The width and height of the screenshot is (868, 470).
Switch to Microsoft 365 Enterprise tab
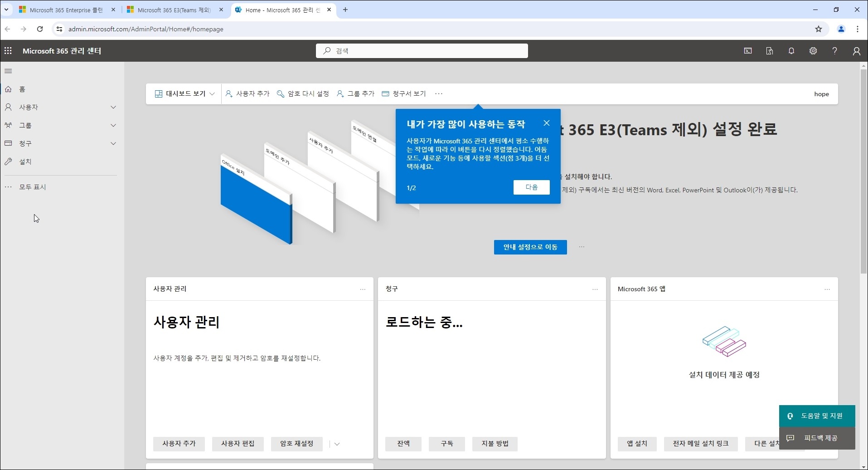66,10
